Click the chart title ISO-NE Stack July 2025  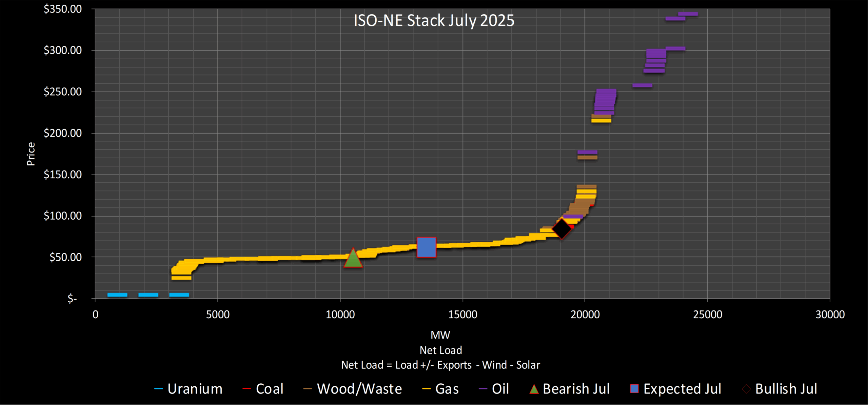[434, 20]
